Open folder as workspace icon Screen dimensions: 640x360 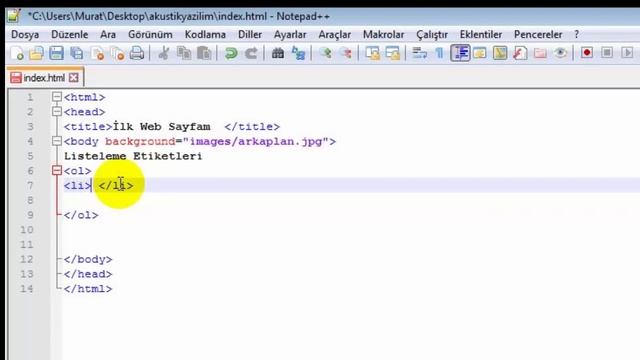click(540, 53)
